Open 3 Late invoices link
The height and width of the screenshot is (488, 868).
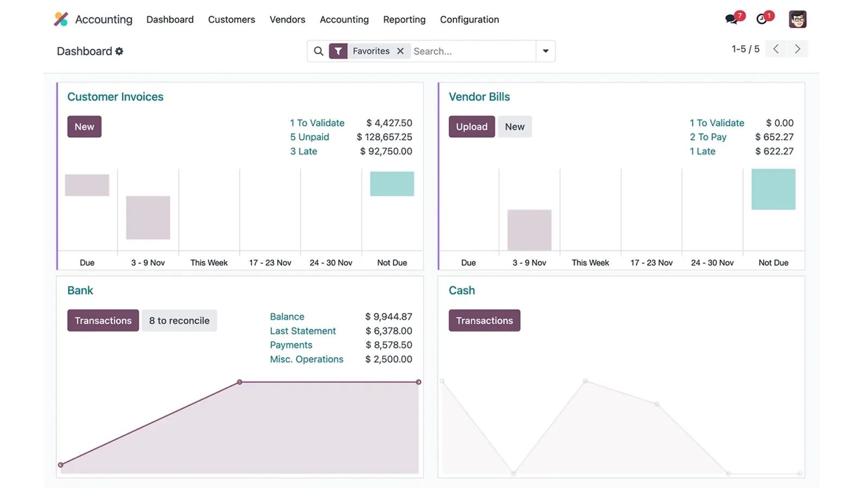[x=303, y=151]
